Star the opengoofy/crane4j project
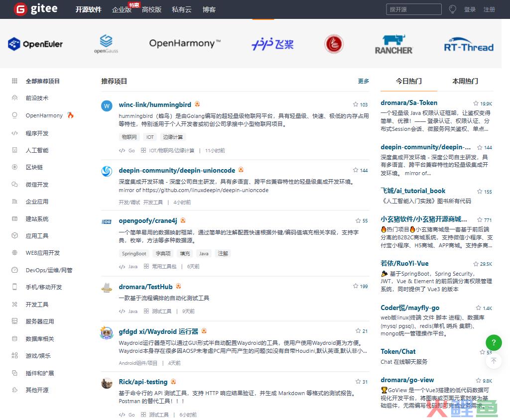510x420 pixels. pos(362,220)
